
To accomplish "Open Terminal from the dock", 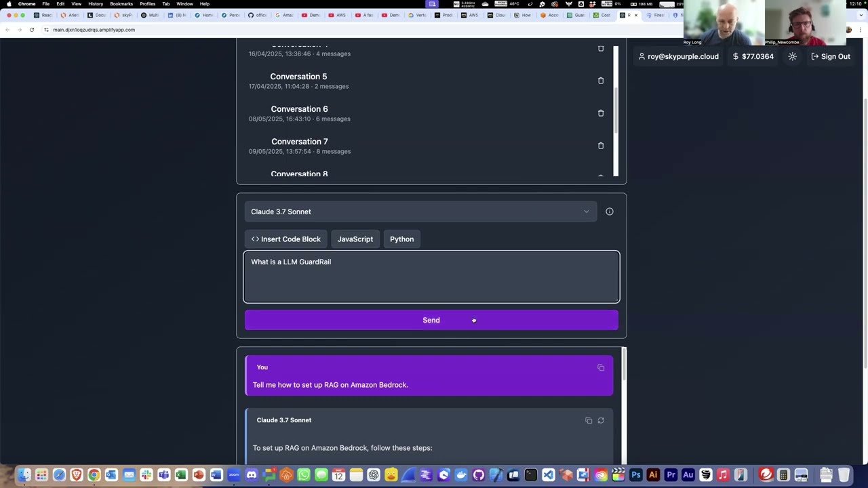I will point(531,475).
